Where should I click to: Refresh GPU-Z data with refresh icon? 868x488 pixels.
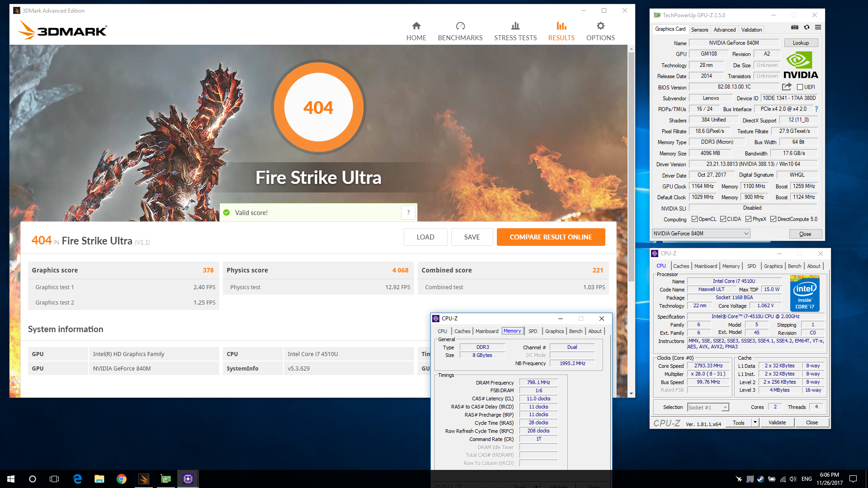coord(807,28)
